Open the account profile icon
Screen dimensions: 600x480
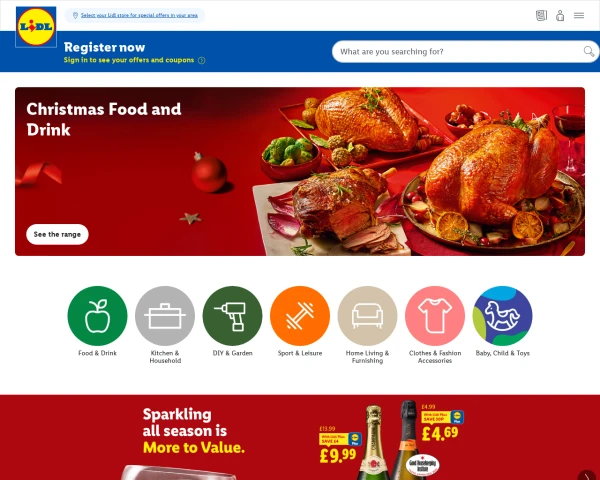(x=560, y=15)
